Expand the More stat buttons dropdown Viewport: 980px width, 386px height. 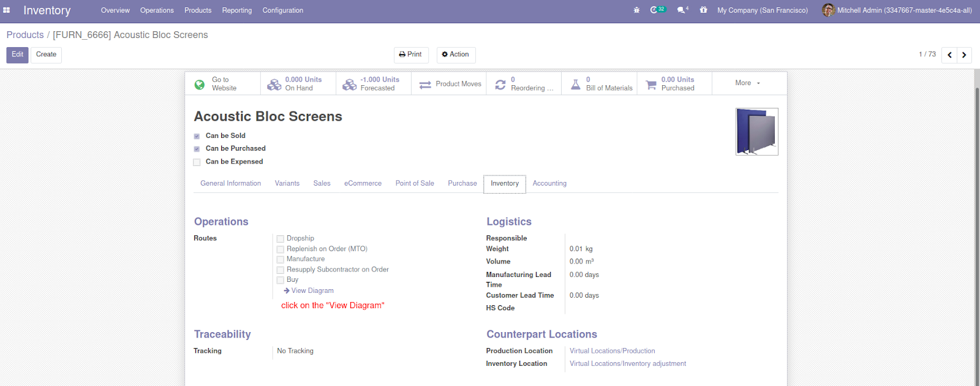[749, 83]
